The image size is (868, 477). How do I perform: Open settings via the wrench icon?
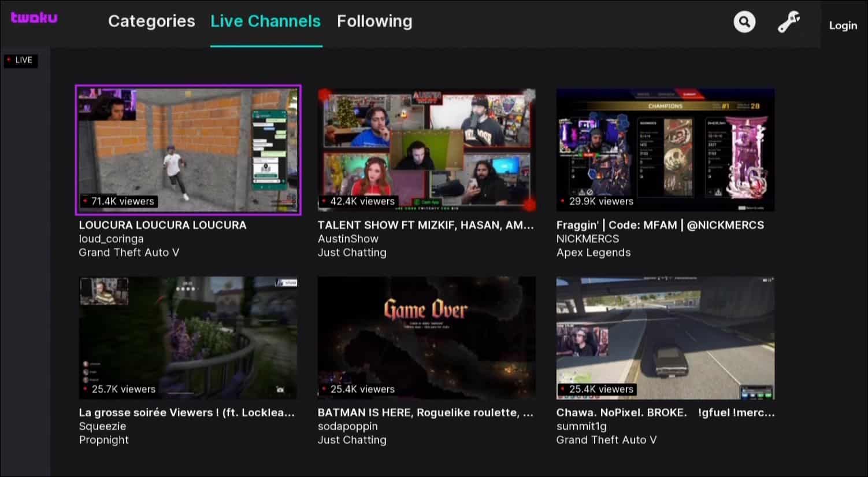pos(788,22)
